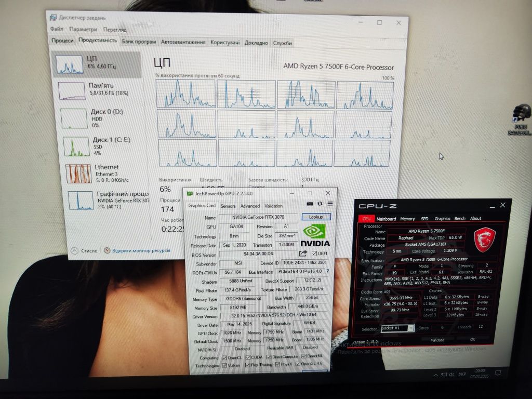Click the GPU-Z screenshot camera icon
The width and height of the screenshot is (532, 399).
pos(310,204)
